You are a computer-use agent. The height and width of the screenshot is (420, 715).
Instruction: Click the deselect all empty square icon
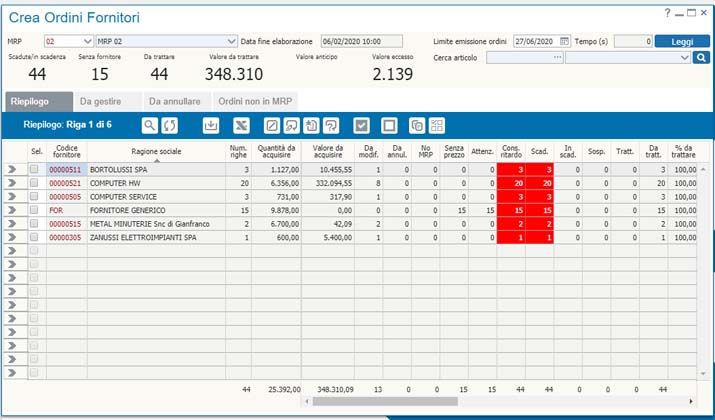click(390, 125)
